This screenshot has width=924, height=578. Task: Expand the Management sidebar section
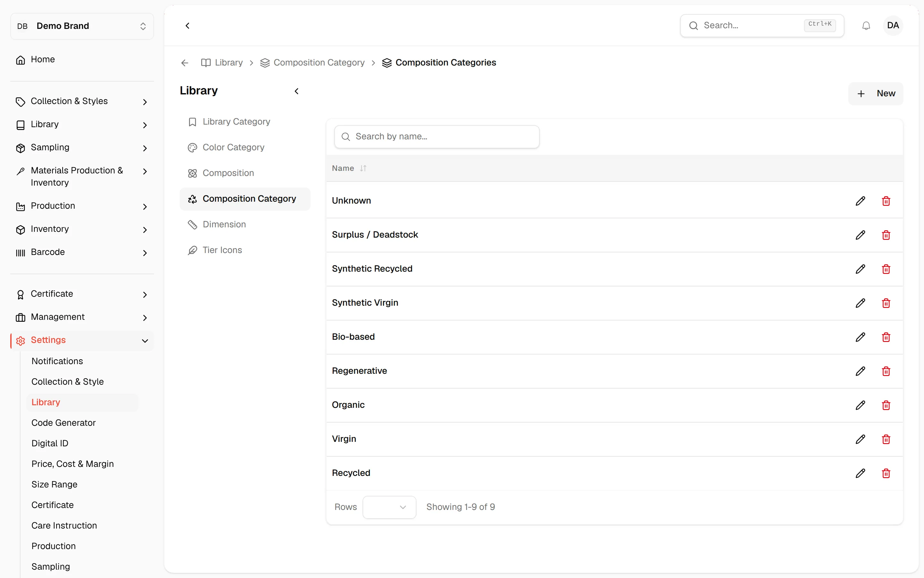(x=82, y=317)
